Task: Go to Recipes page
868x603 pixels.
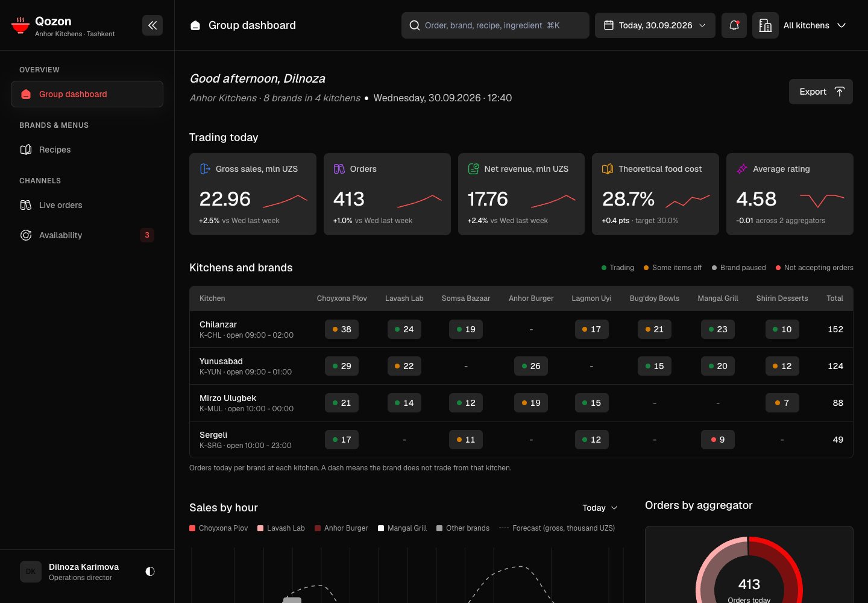Action: click(x=87, y=150)
